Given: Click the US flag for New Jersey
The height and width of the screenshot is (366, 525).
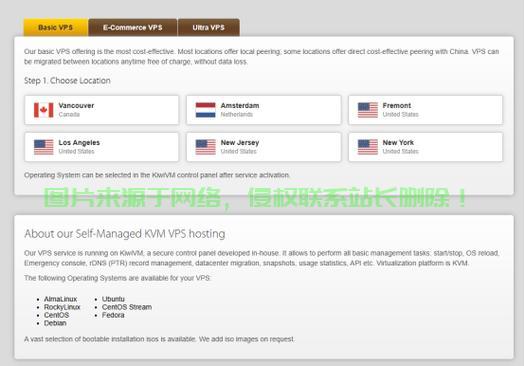Looking at the screenshot, I should 206,147.
